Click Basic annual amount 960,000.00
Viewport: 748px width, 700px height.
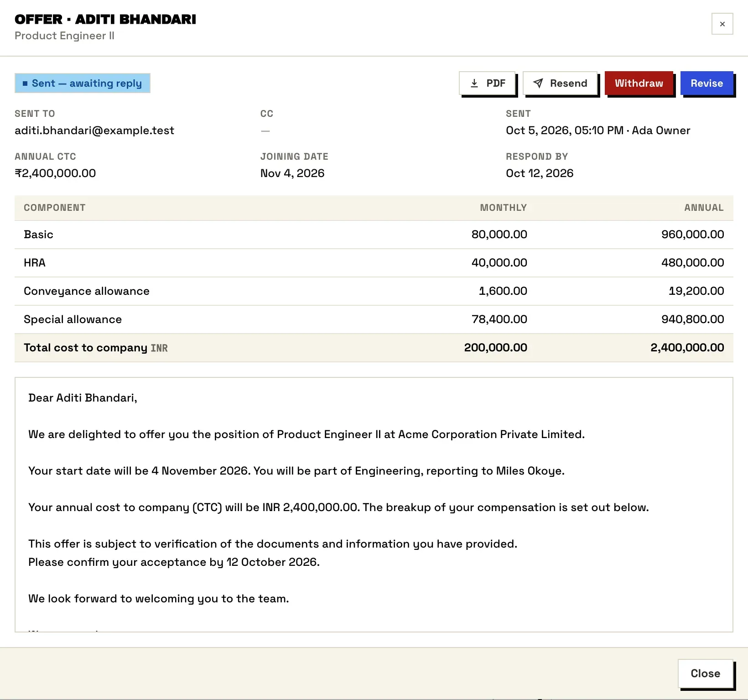(693, 235)
